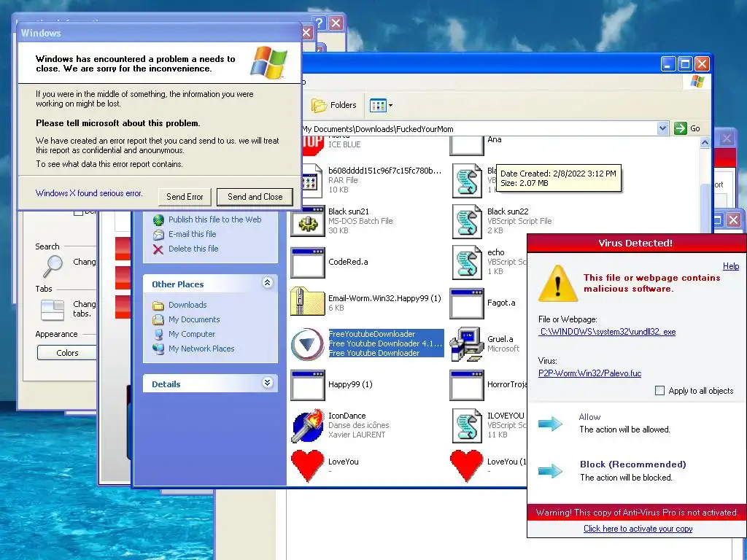Click the Allow arrow icon
Viewport: 747px width, 560px height.
pyautogui.click(x=550, y=423)
